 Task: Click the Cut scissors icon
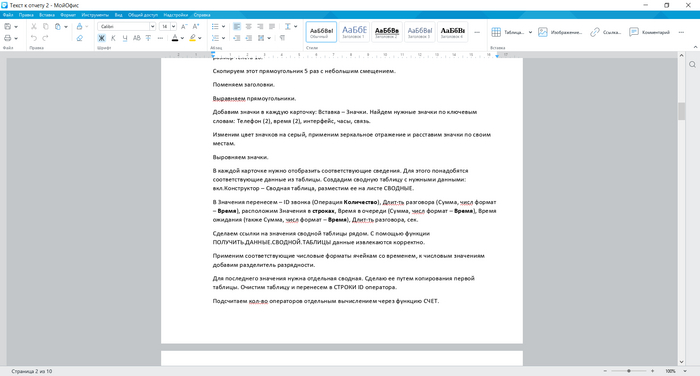[33, 27]
